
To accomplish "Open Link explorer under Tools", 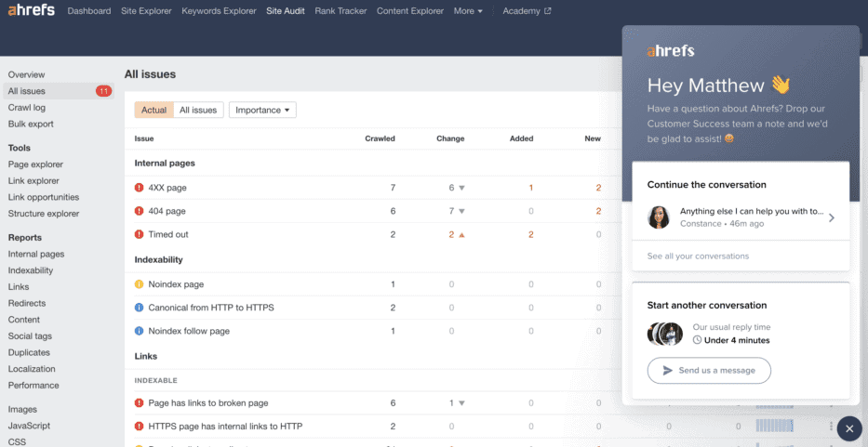I will pos(33,181).
